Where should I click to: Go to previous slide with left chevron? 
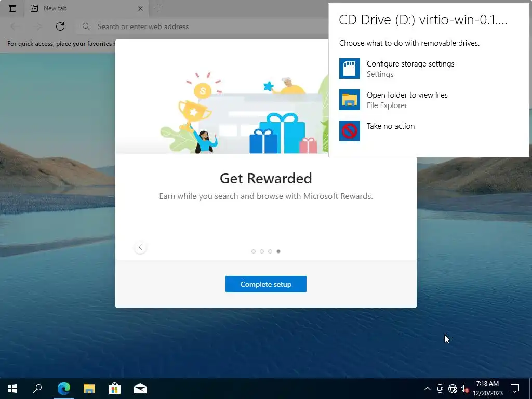140,247
